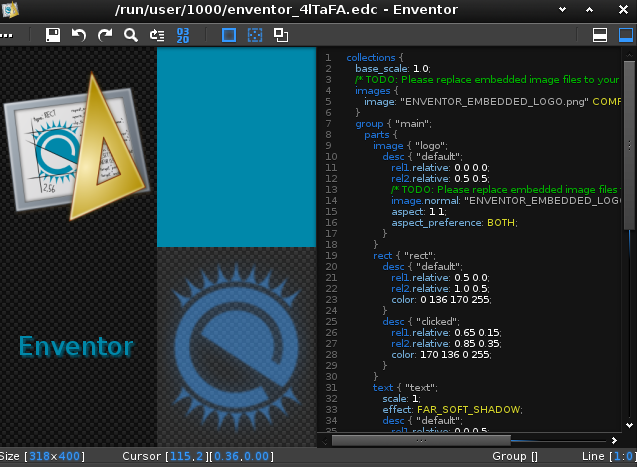Toggle dummy parts dotted-square icon
This screenshot has height=467, width=637.
click(x=255, y=35)
